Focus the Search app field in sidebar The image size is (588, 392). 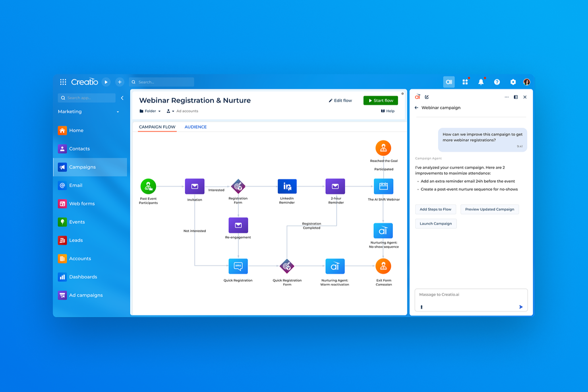point(87,98)
